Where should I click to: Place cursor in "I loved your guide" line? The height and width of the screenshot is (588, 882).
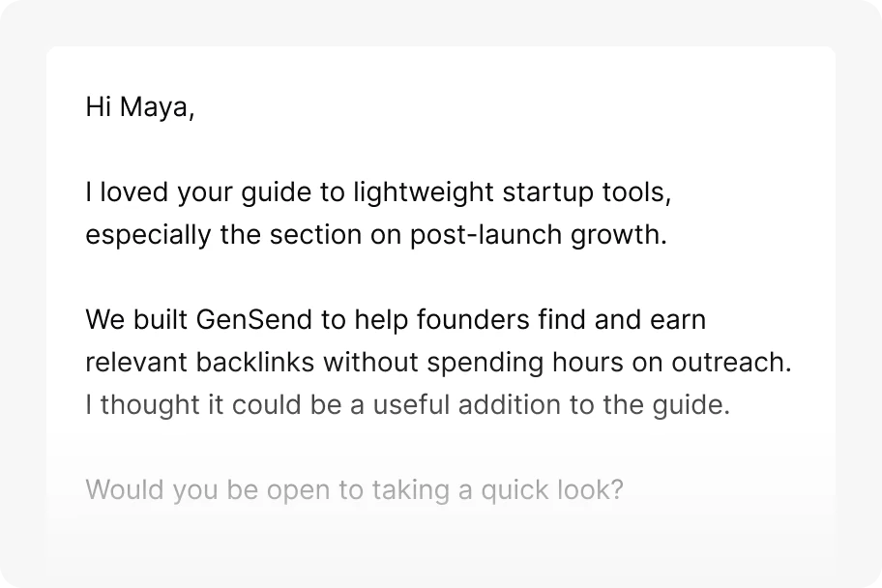coord(378,192)
